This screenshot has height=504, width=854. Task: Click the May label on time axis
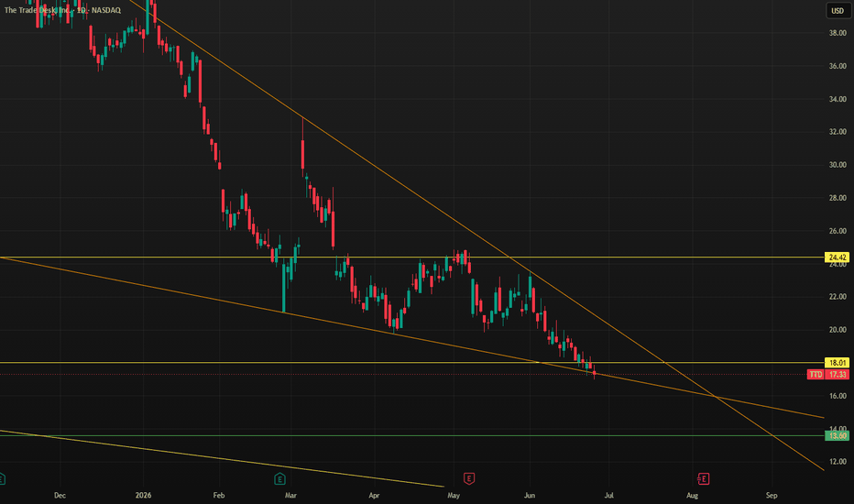(x=454, y=495)
